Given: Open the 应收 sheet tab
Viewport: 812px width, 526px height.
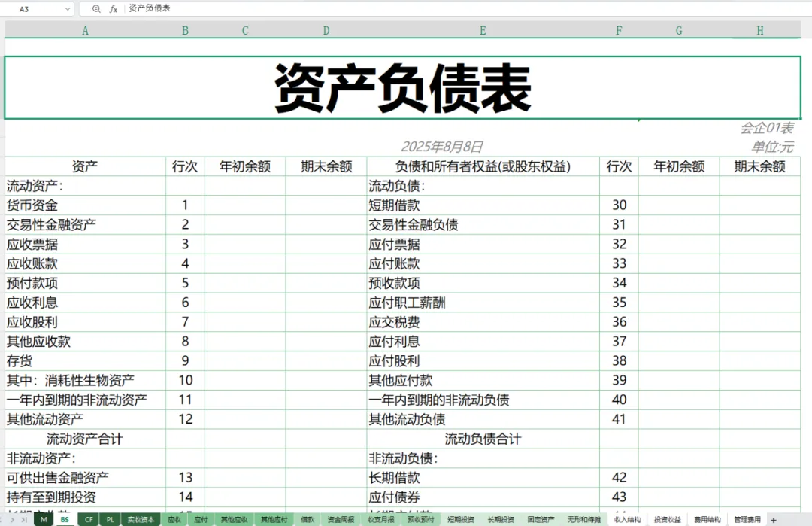Looking at the screenshot, I should point(174,519).
